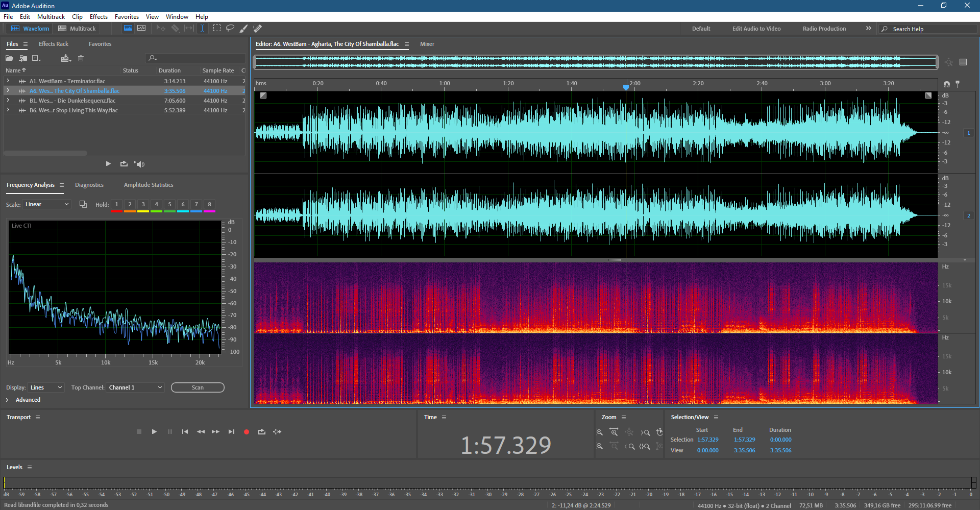Click the red Record button
The image size is (980, 510).
point(247,432)
